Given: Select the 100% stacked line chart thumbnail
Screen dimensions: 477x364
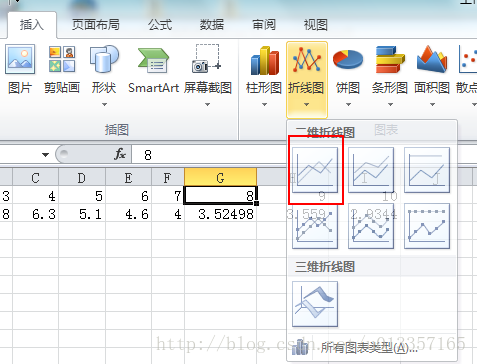Looking at the screenshot, I should [x=427, y=170].
